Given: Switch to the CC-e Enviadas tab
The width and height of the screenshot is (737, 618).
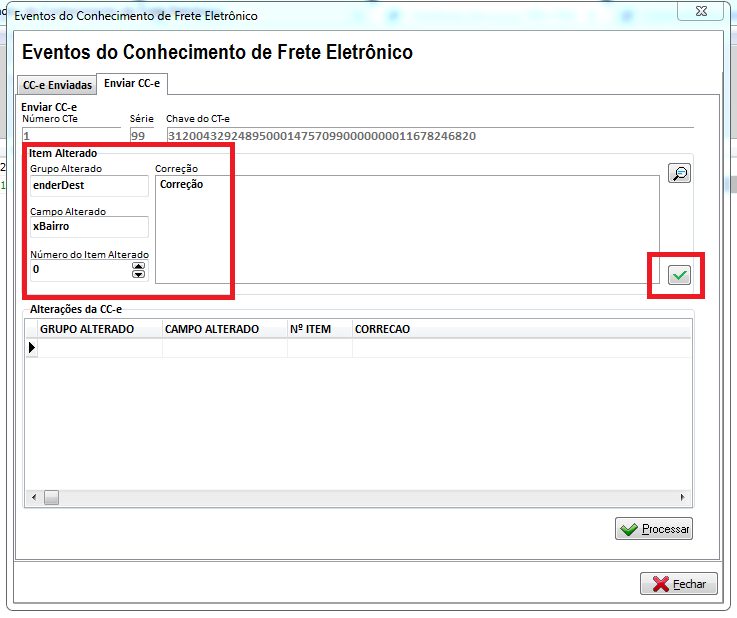Looking at the screenshot, I should (57, 85).
